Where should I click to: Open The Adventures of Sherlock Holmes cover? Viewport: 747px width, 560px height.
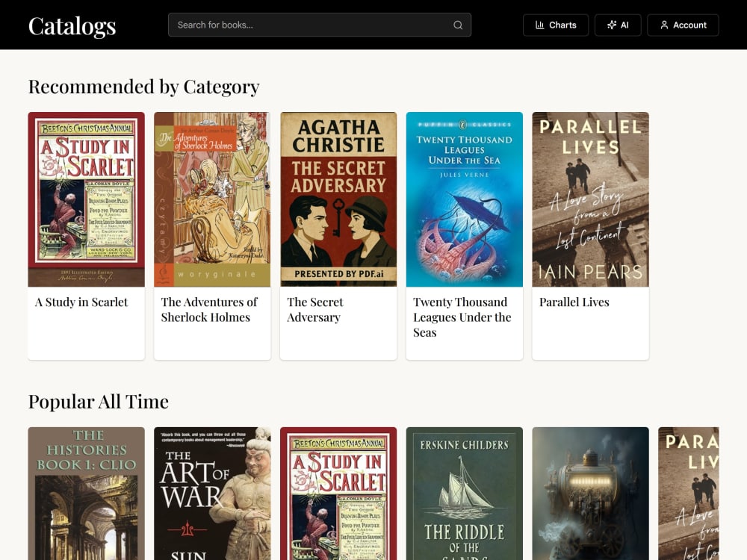point(212,199)
